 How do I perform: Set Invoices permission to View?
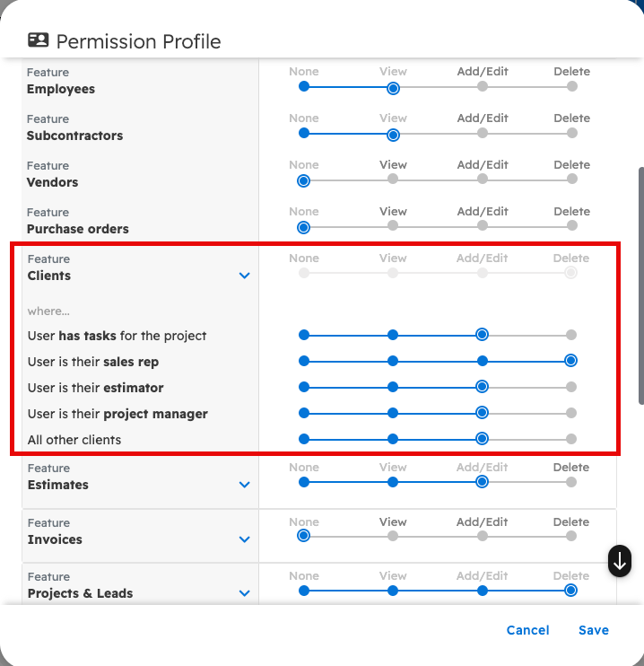coord(393,536)
